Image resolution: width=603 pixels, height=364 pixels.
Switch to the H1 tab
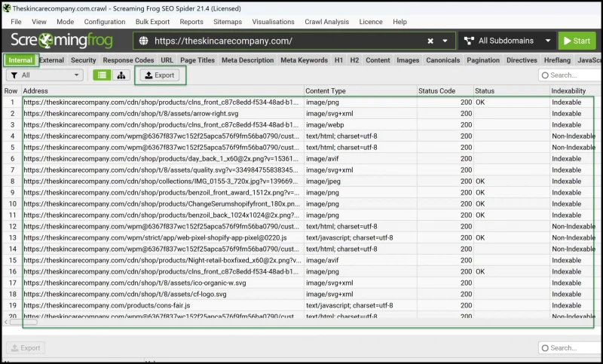coord(338,60)
